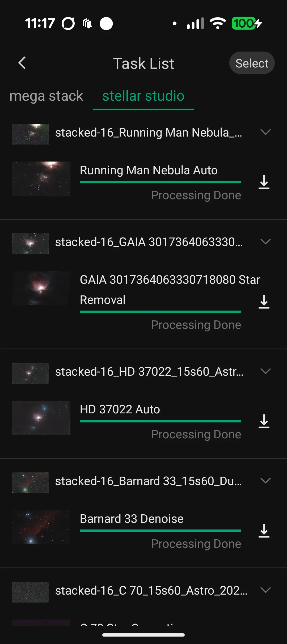287x644 pixels.
Task: Open the Barnard 33 Denoise thumbnail
Action: [41, 527]
